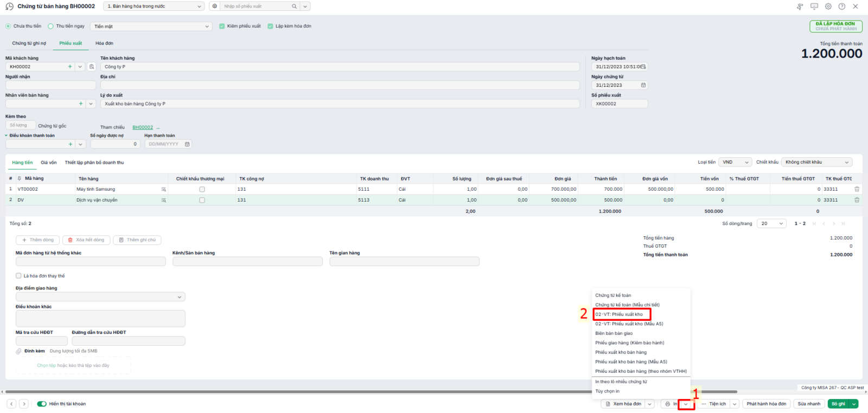Tick Chiết khấu thương mại for Máy tính Samsung
868x413 pixels.
click(x=202, y=189)
